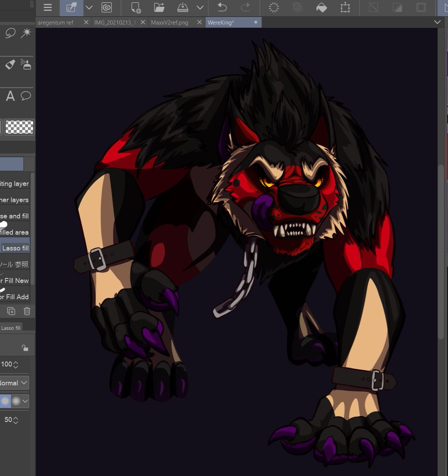Viewport: 448px width, 476px height.
Task: Select the Lasso fill sub tool
Action: coord(14,248)
